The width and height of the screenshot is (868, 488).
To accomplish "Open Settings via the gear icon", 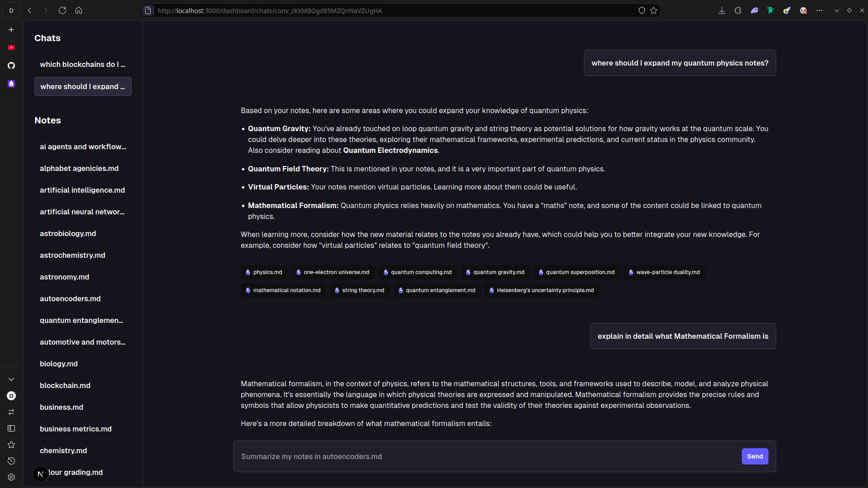I will click(11, 477).
